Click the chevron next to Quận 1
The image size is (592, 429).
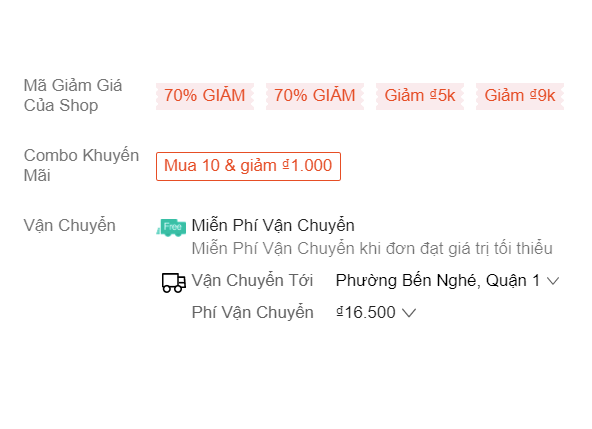[x=553, y=281]
